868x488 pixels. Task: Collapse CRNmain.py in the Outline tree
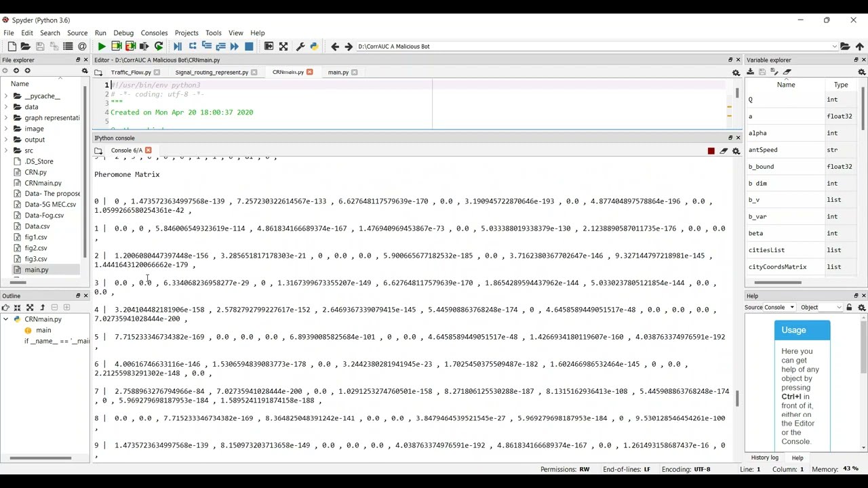coord(6,319)
